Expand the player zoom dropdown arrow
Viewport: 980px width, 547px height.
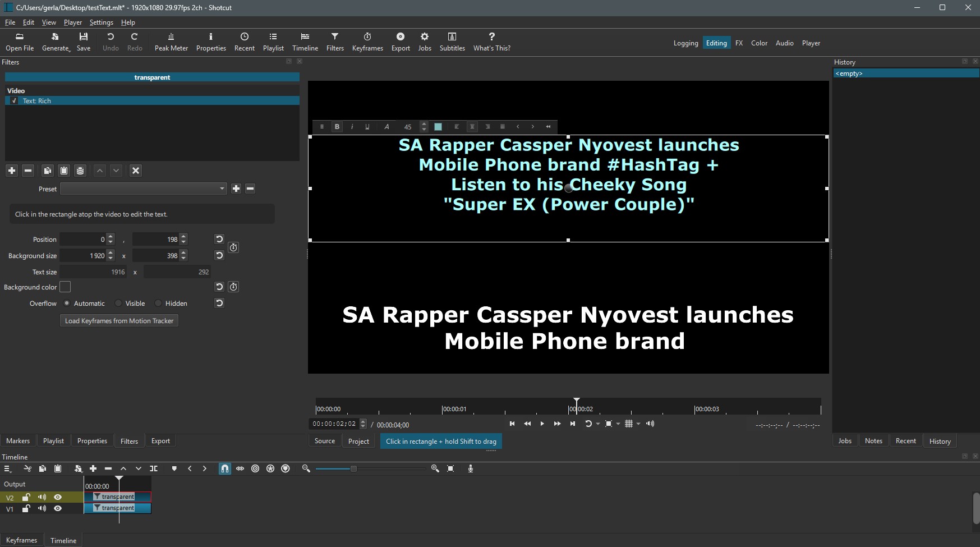click(618, 424)
